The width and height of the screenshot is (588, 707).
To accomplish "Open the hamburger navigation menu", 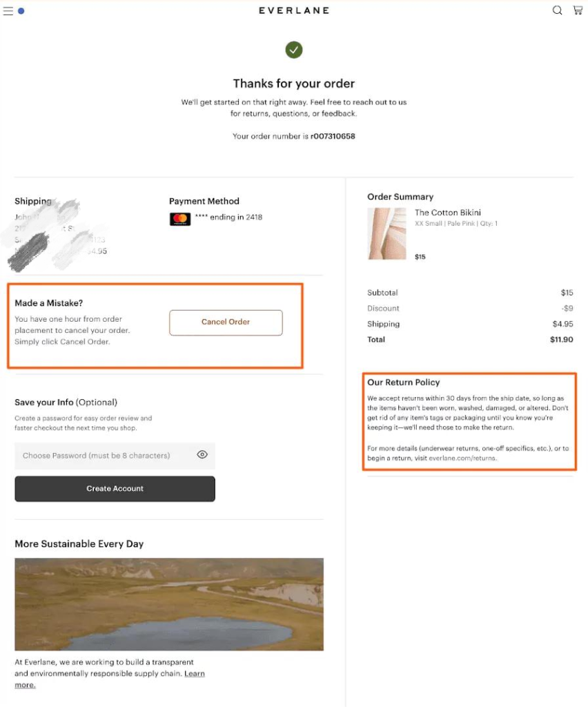I will click(x=8, y=10).
